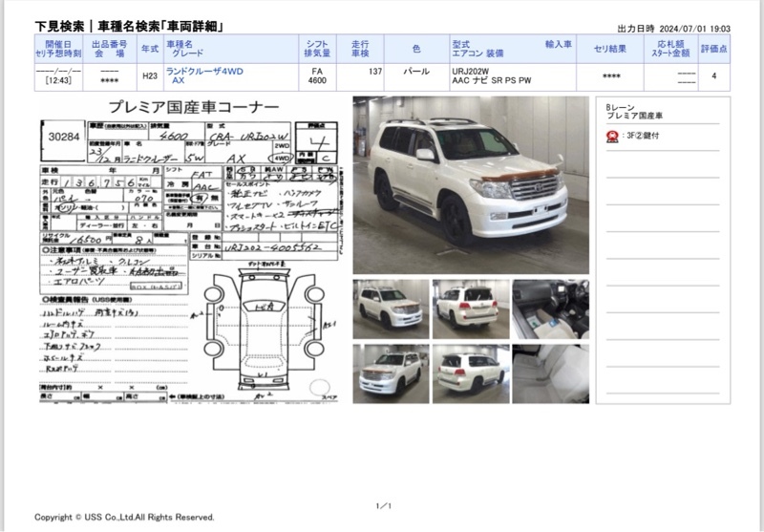Select the 型式 エアコン 装備 header
The image size is (764, 532).
477,49
